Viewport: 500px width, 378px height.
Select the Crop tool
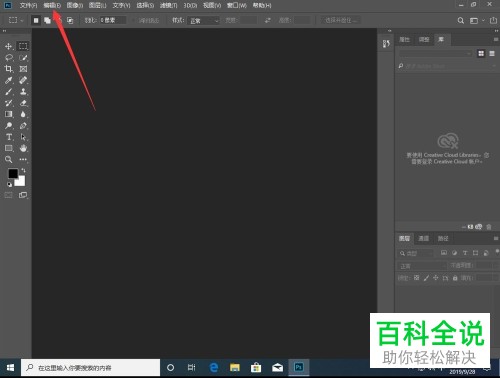point(9,69)
